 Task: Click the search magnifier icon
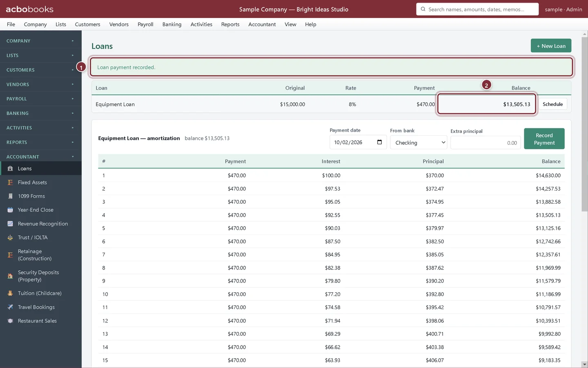(x=423, y=9)
